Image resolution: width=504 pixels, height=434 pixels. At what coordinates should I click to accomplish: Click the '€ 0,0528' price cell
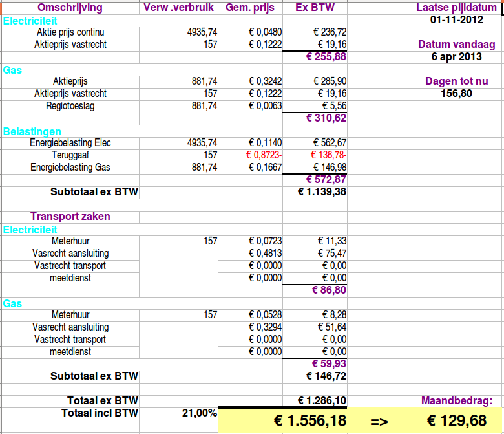tap(250, 314)
